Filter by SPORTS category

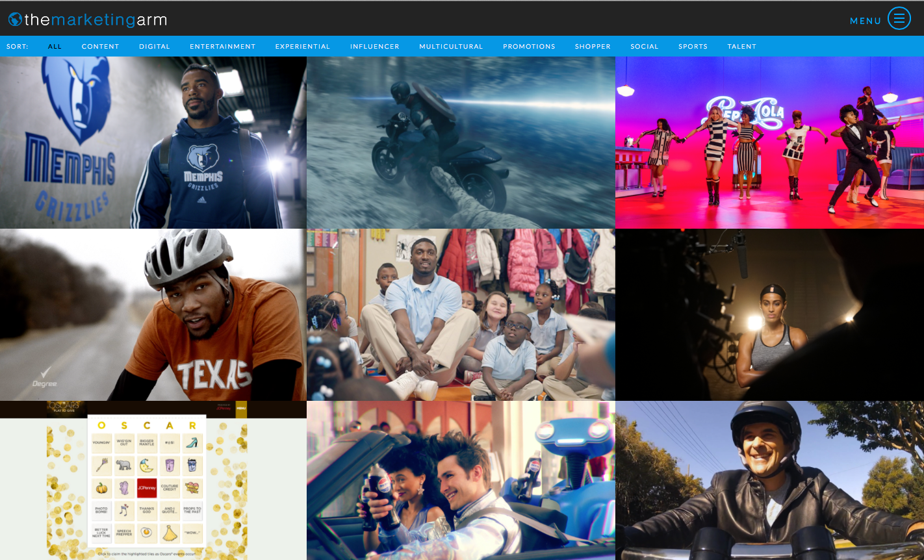pos(693,47)
